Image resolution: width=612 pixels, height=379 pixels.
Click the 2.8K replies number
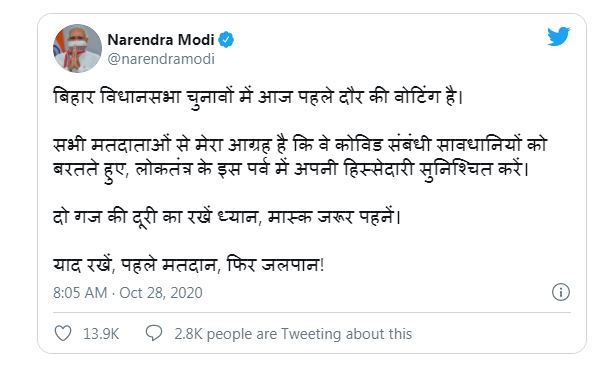click(x=189, y=334)
